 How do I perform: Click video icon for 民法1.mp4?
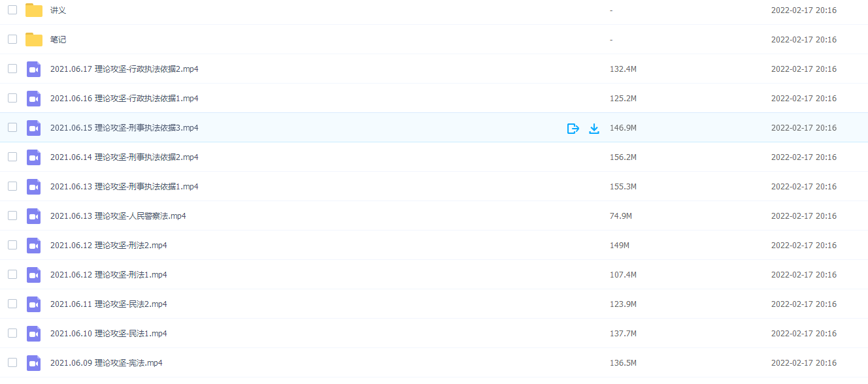coord(34,333)
